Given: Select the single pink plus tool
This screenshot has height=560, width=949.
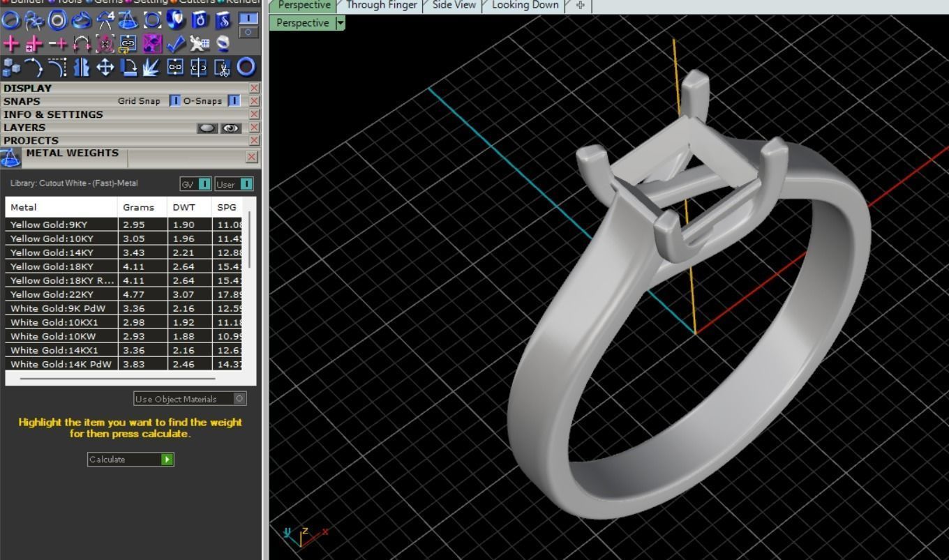Looking at the screenshot, I should coord(10,44).
